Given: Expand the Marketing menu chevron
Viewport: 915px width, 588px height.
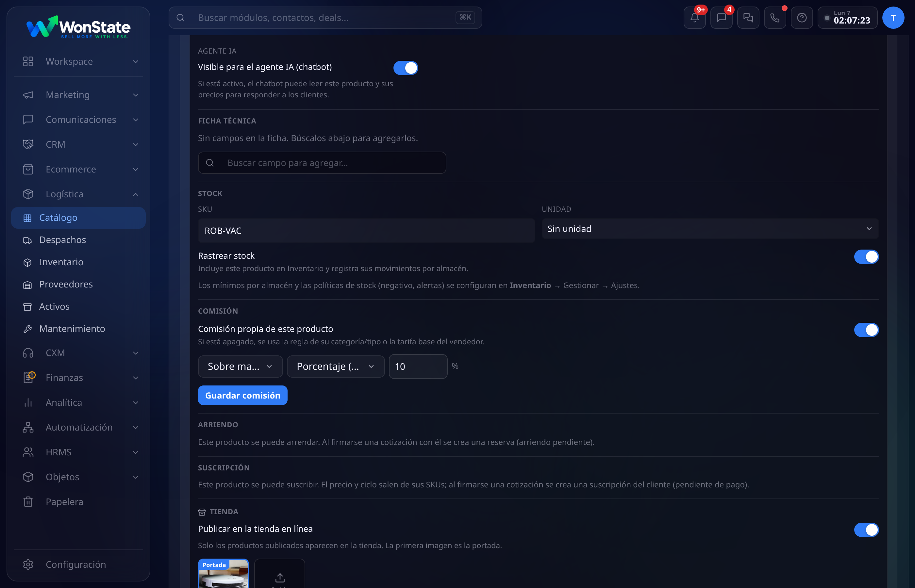Looking at the screenshot, I should pos(136,95).
